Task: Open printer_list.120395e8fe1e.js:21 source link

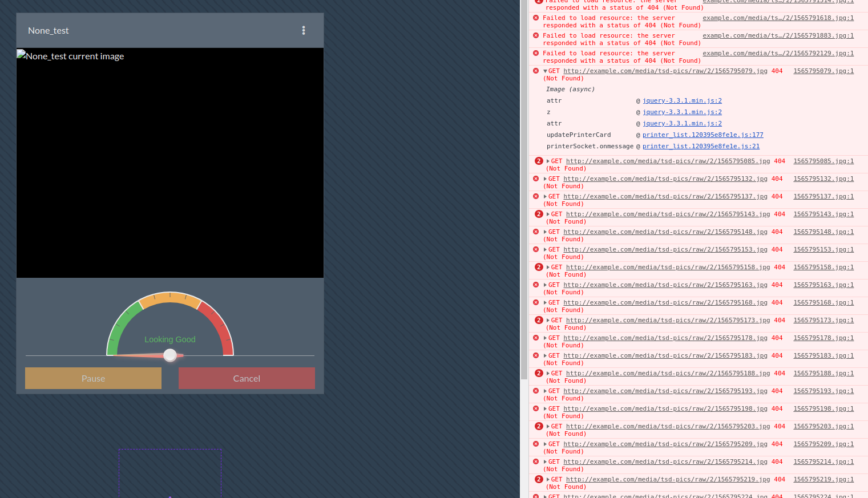Action: (x=701, y=146)
